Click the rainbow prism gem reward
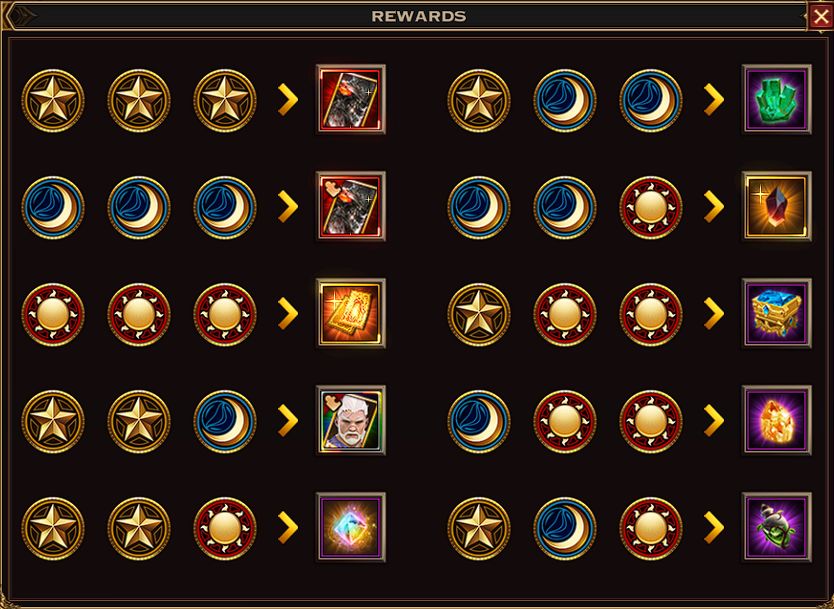The height and width of the screenshot is (609, 834). 351,527
